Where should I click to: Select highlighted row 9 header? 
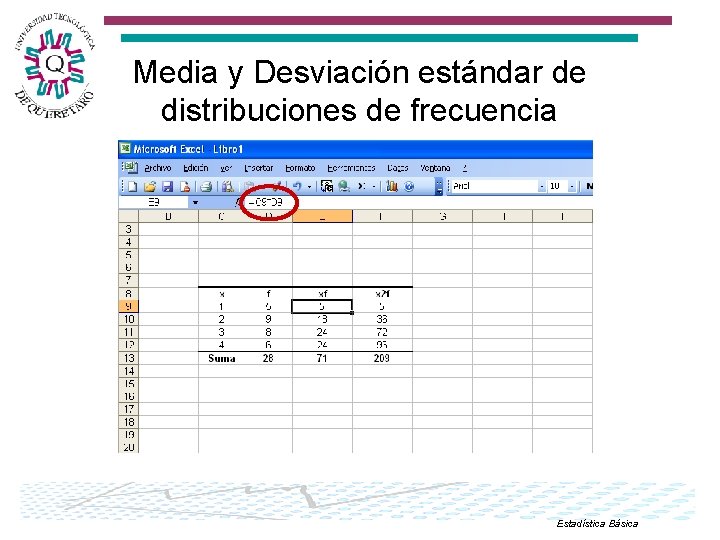coord(128,306)
